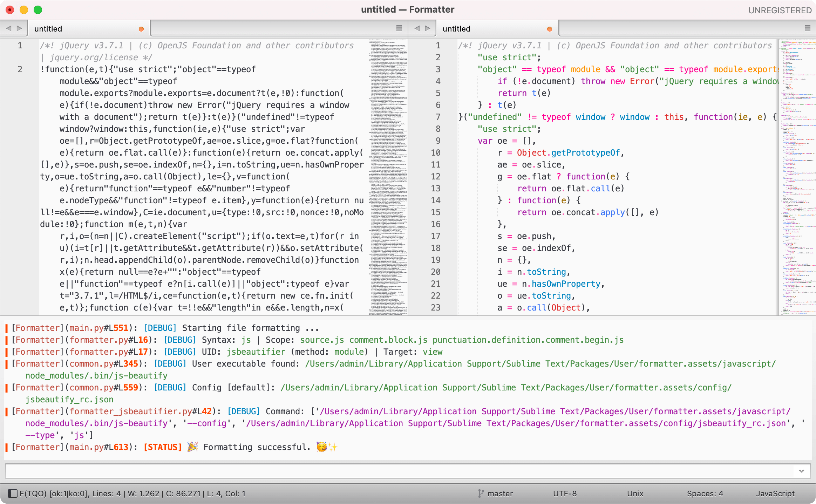The height and width of the screenshot is (504, 816).
Task: Go to next tab in right pane
Action: tap(428, 28)
